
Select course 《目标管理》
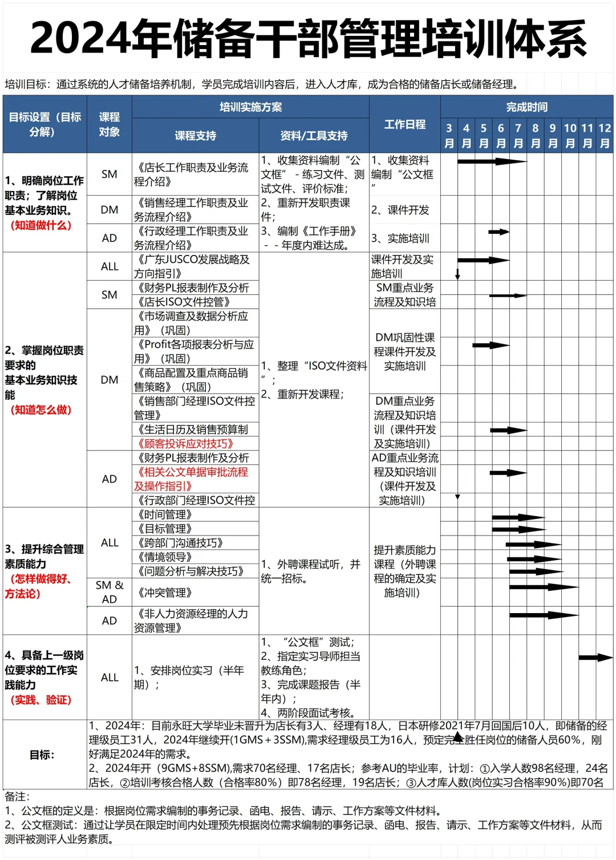[196, 529]
